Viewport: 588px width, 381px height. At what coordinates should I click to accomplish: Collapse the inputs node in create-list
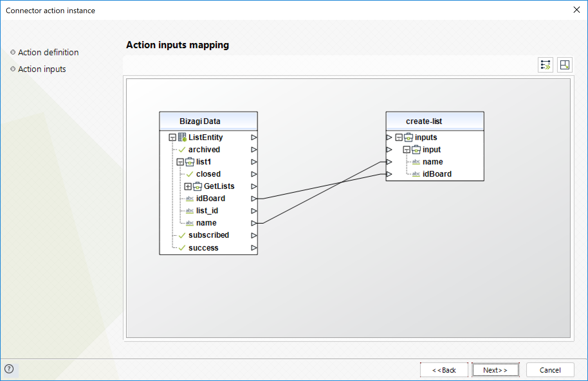399,137
